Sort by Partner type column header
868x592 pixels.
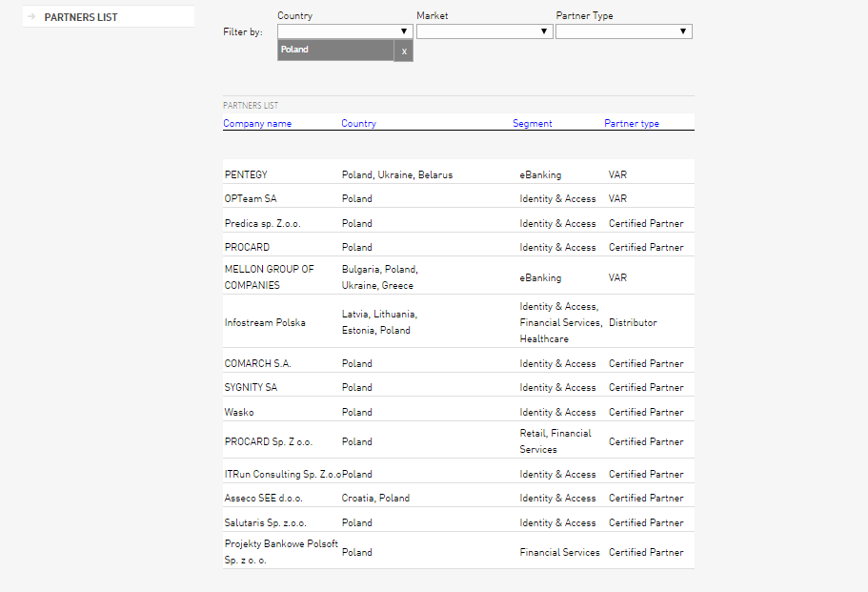point(632,124)
